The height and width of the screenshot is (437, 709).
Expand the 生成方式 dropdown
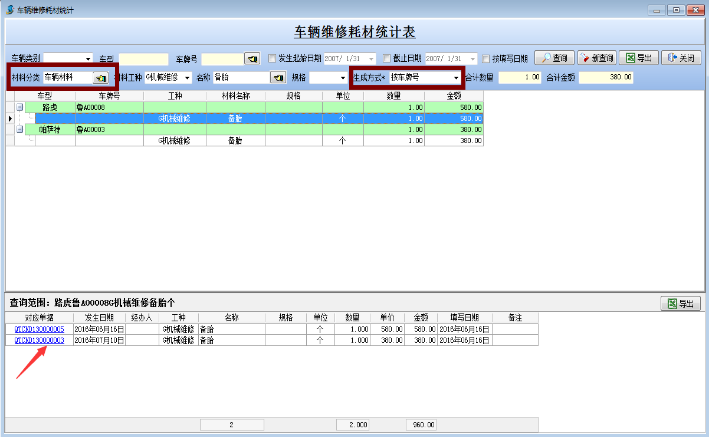coord(456,77)
